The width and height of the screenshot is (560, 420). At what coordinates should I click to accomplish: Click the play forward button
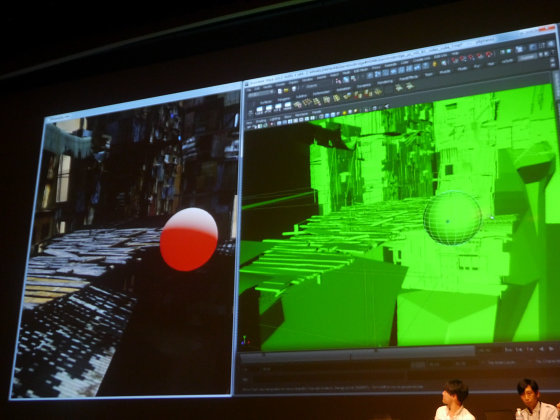[551, 349]
